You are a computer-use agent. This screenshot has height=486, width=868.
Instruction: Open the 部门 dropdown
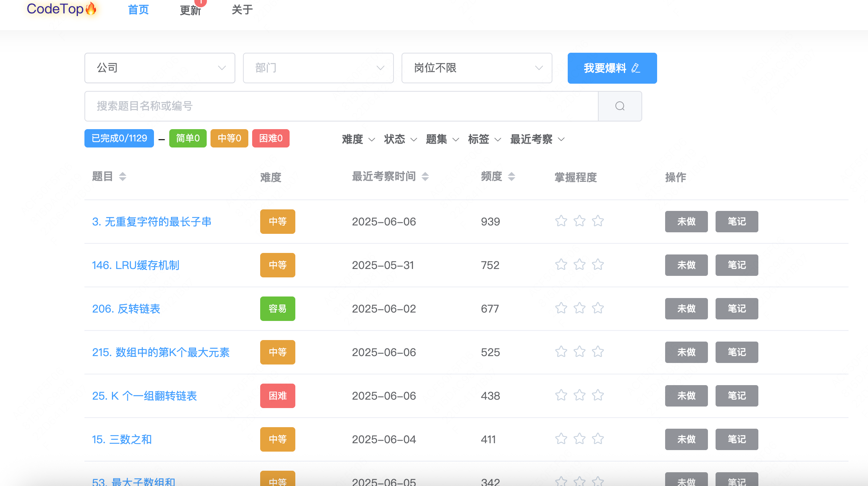[318, 68]
